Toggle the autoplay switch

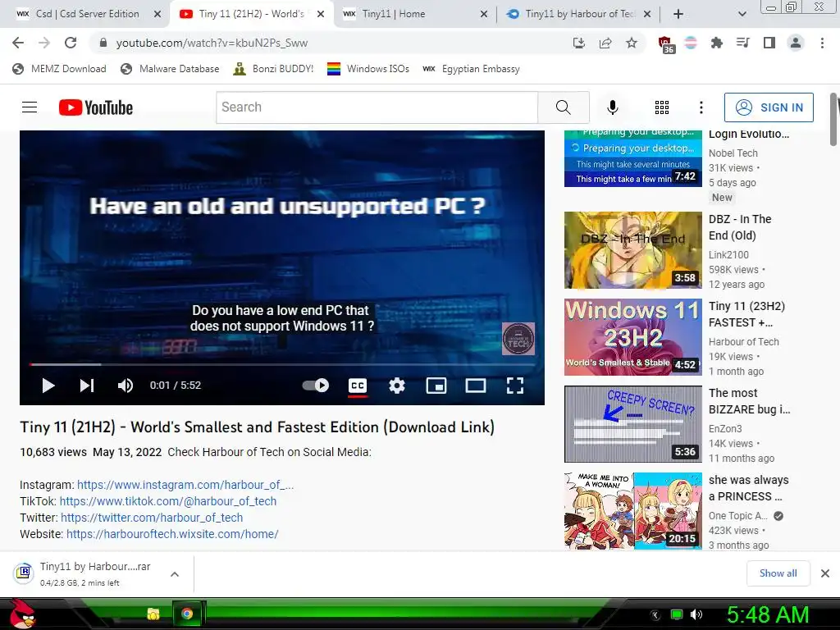coord(316,386)
